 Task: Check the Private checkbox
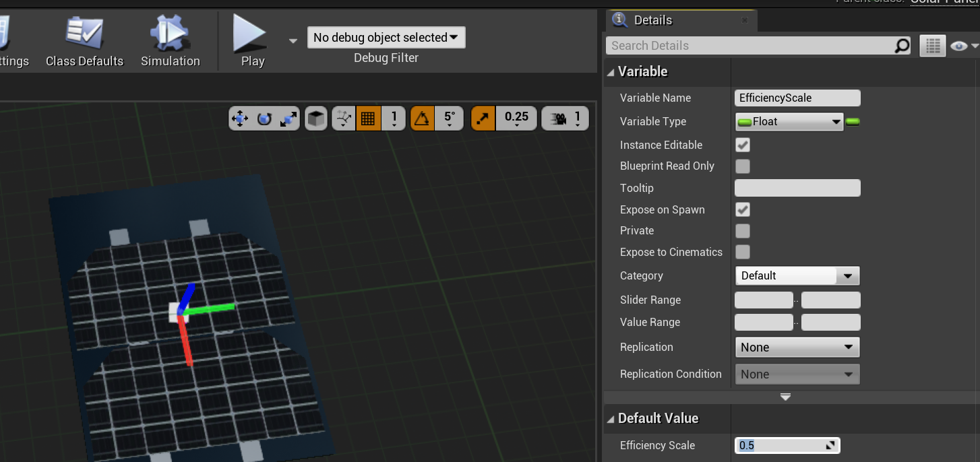[743, 231]
